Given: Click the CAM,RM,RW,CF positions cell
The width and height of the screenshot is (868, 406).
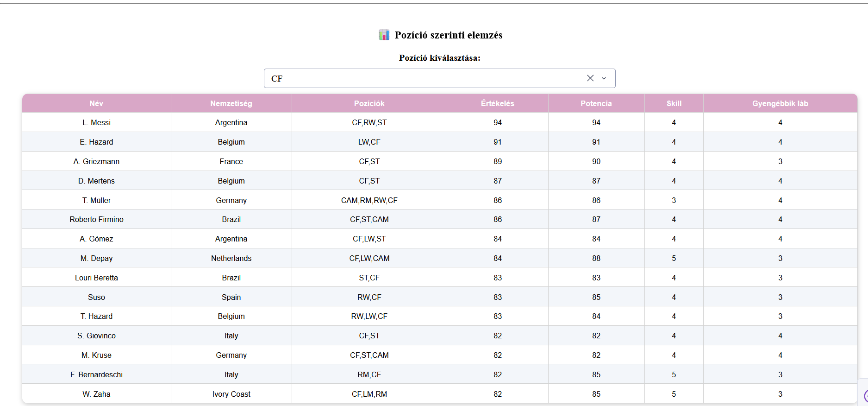Looking at the screenshot, I should click(x=369, y=200).
